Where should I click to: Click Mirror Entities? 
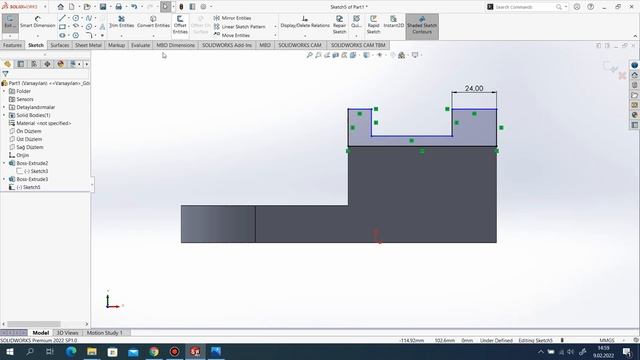pyautogui.click(x=232, y=18)
